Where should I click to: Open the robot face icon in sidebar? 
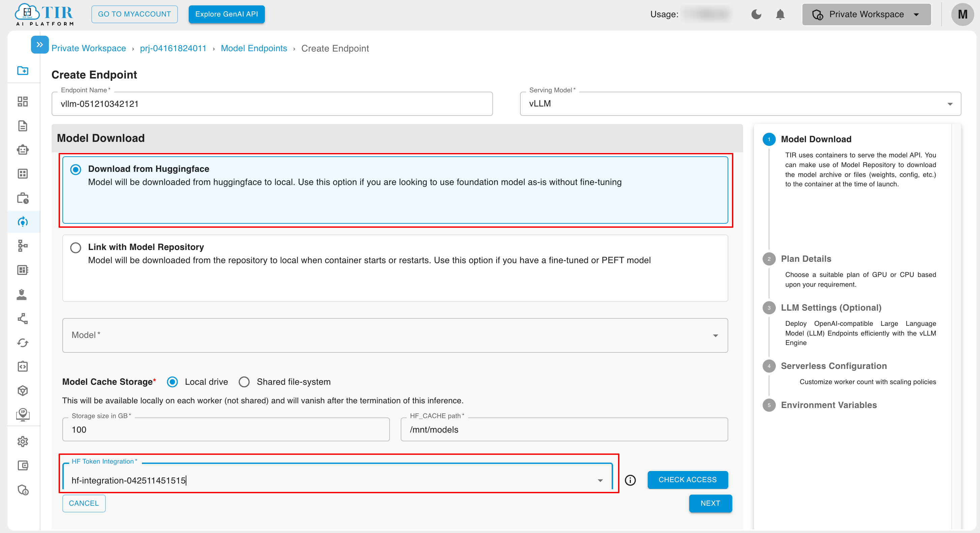(x=23, y=150)
